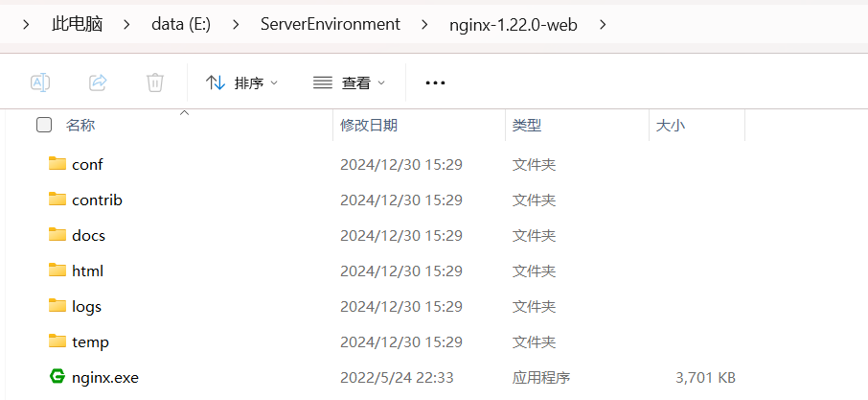Click the nginx-1.22.0-web breadcrumb

[514, 24]
